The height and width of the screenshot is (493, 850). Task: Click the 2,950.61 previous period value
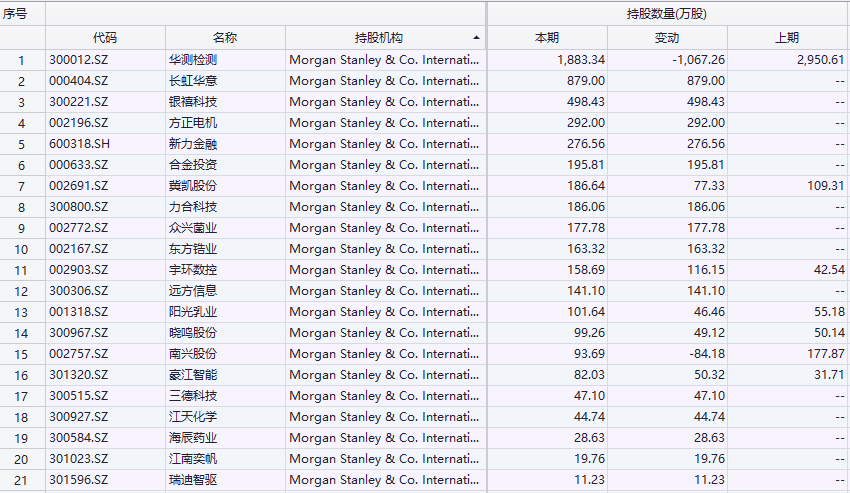tap(821, 60)
